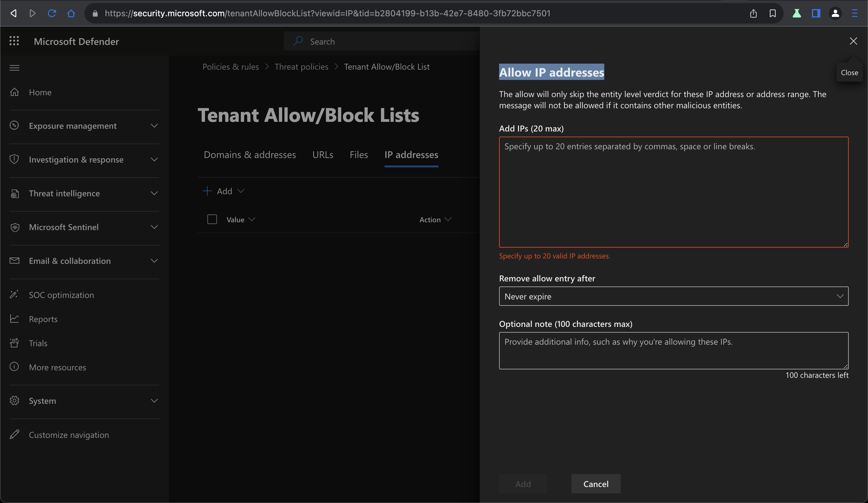Toggle the browser sidebar panel icon
Screen dimensions: 868x503
click(816, 13)
